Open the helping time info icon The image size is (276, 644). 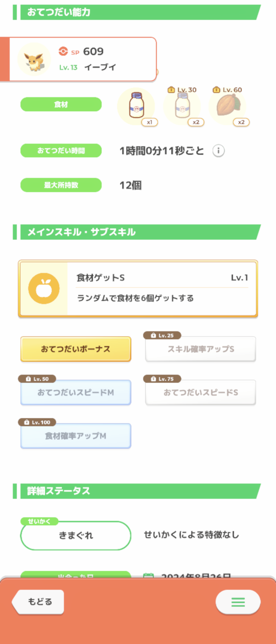[x=218, y=151]
